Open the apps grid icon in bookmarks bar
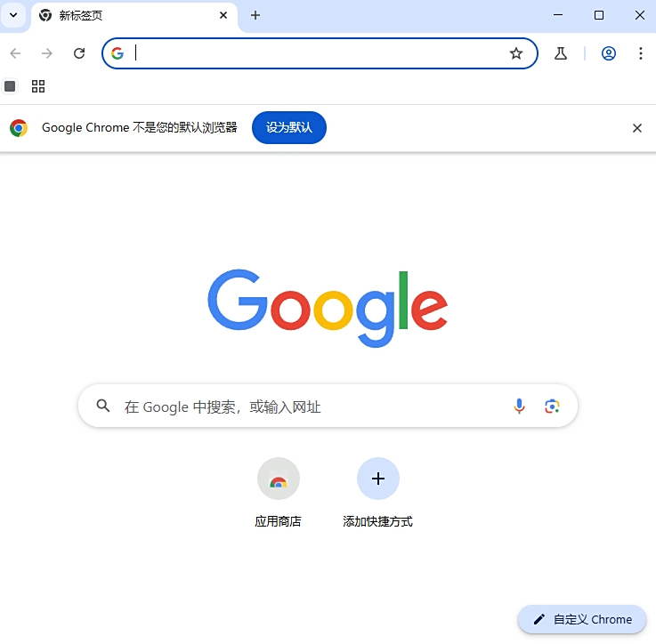This screenshot has height=644, width=656. [x=38, y=86]
